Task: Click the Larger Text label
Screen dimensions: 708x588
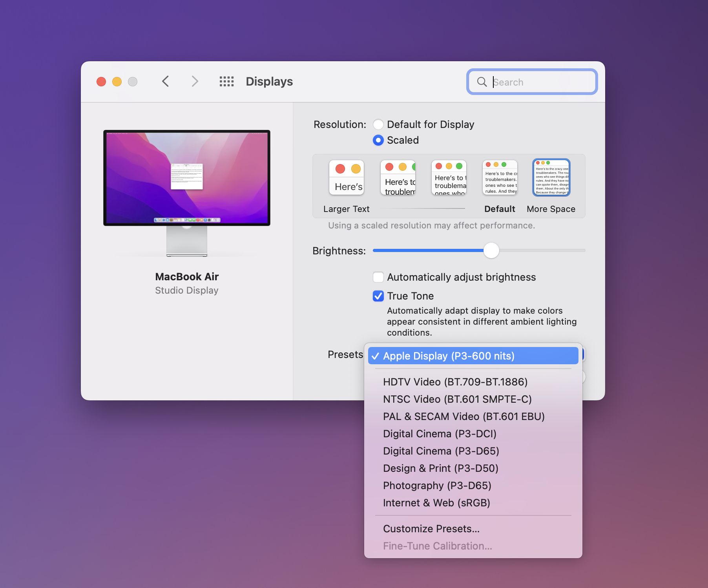Action: (347, 209)
